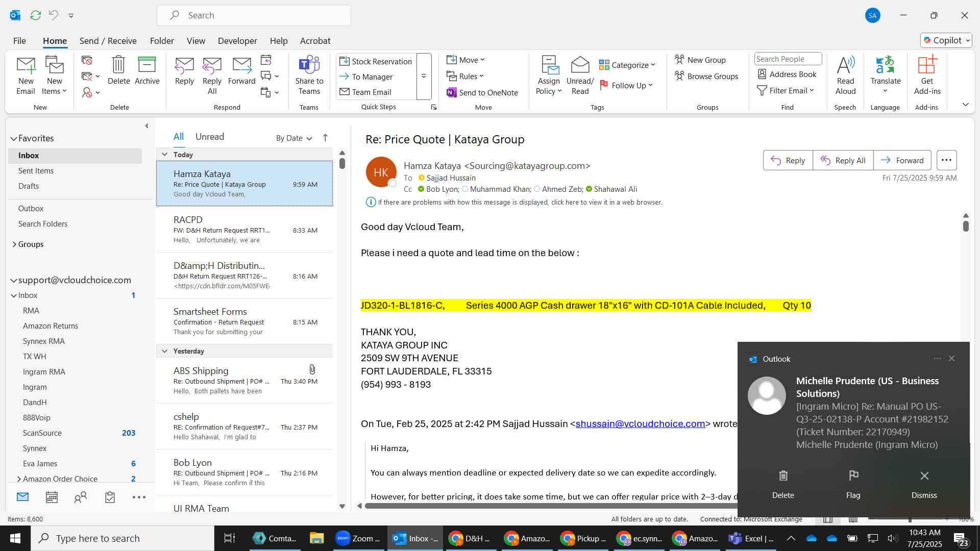This screenshot has width=980, height=551.
Task: Open the Address Book
Action: click(787, 74)
